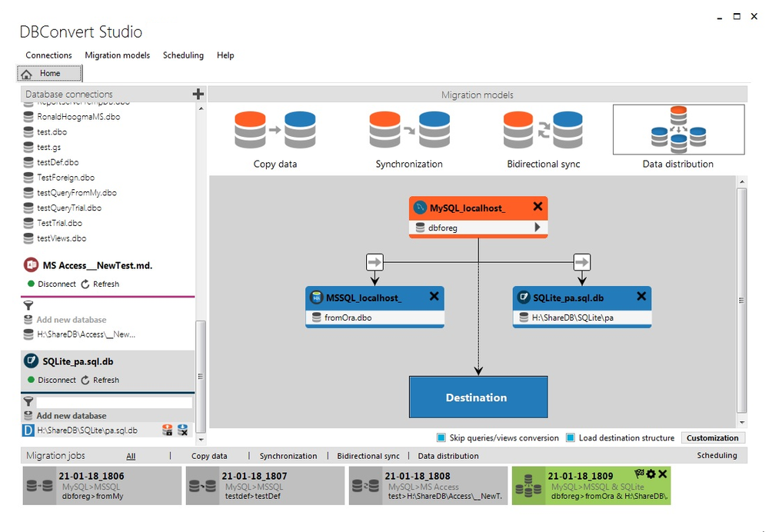This screenshot has width=769, height=532.
Task: Click the flag icon on job 21-01-18_1809
Action: pyautogui.click(x=639, y=474)
